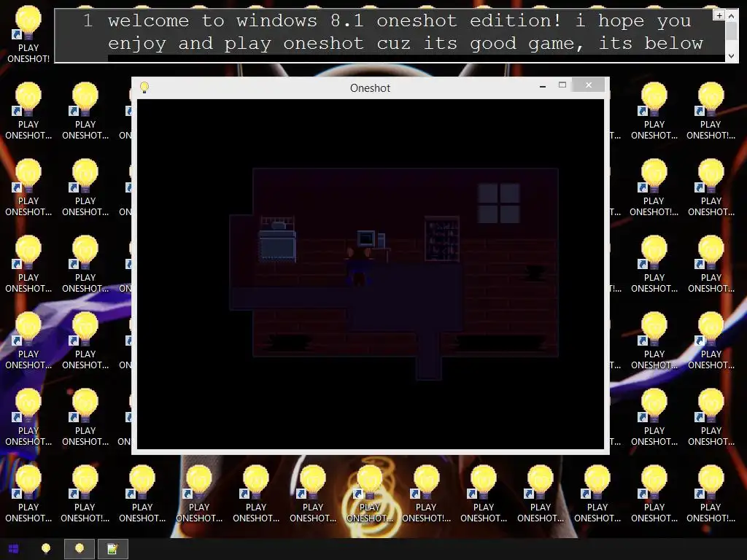
Task: Click the computer on the in-game desk
Action: pos(371,239)
